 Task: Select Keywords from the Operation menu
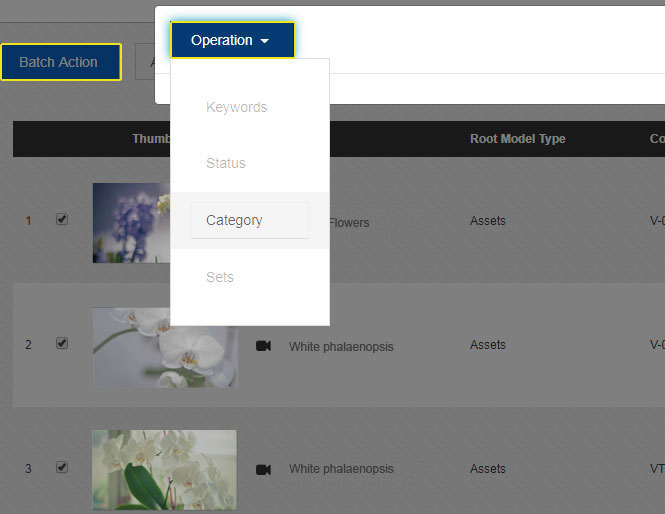pyautogui.click(x=237, y=107)
